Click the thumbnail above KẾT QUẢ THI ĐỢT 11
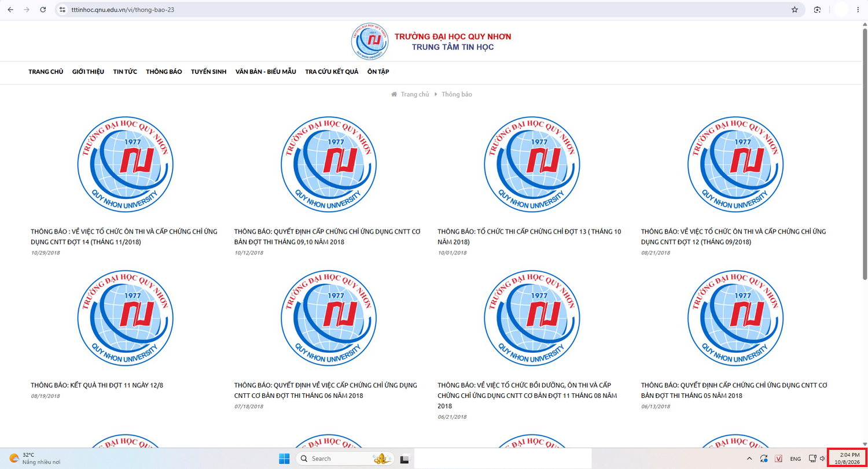Image resolution: width=868 pixels, height=469 pixels. [x=126, y=319]
